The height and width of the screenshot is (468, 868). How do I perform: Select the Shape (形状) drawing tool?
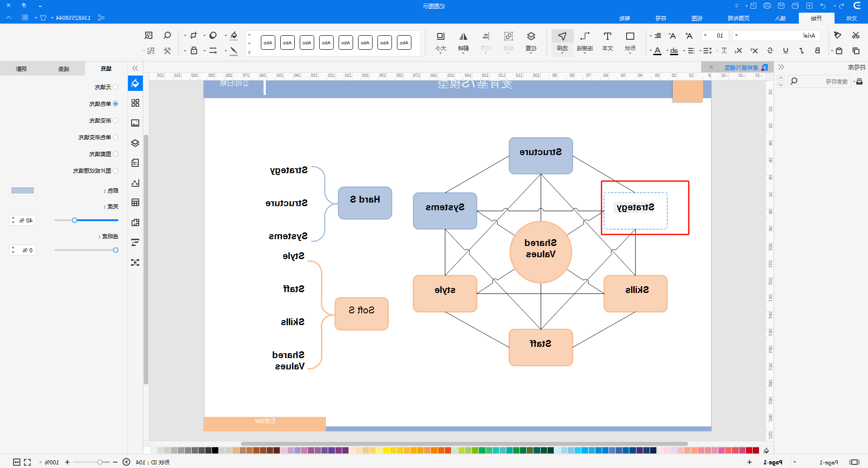[630, 42]
